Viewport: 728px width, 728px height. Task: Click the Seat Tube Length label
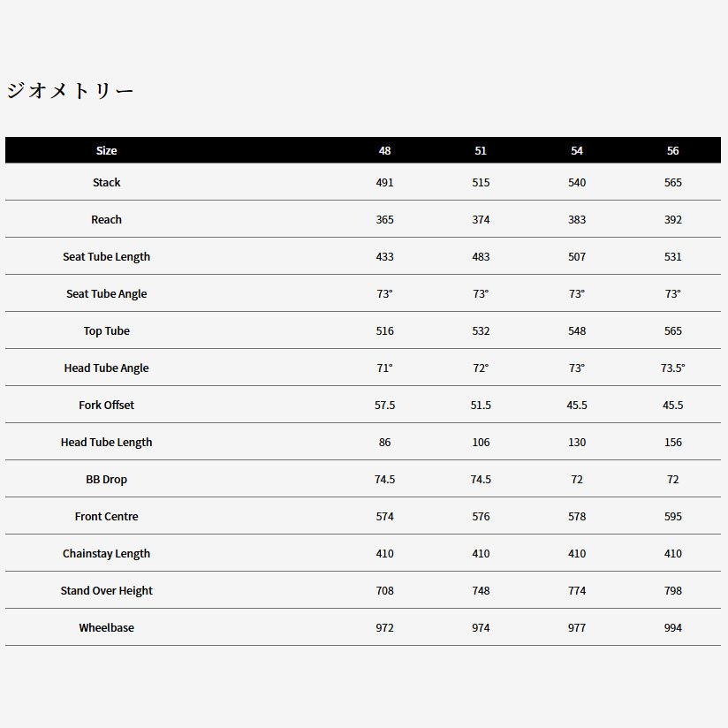(x=106, y=257)
